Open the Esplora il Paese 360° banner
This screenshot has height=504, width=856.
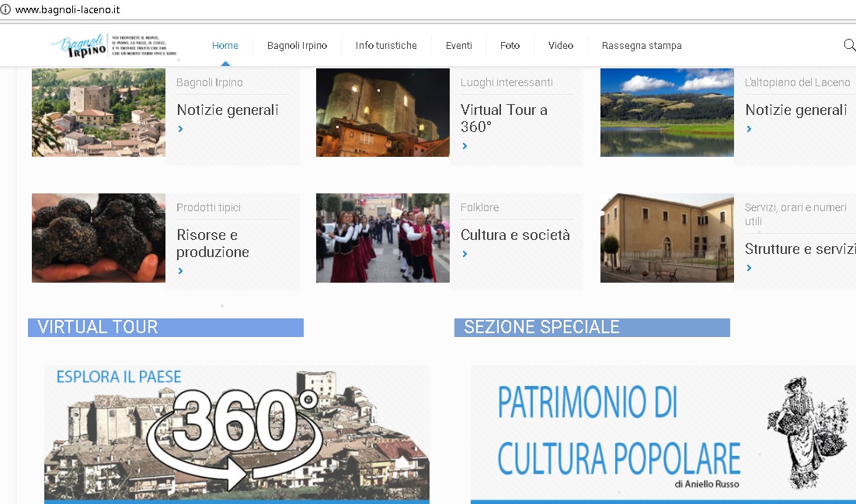[x=237, y=433]
